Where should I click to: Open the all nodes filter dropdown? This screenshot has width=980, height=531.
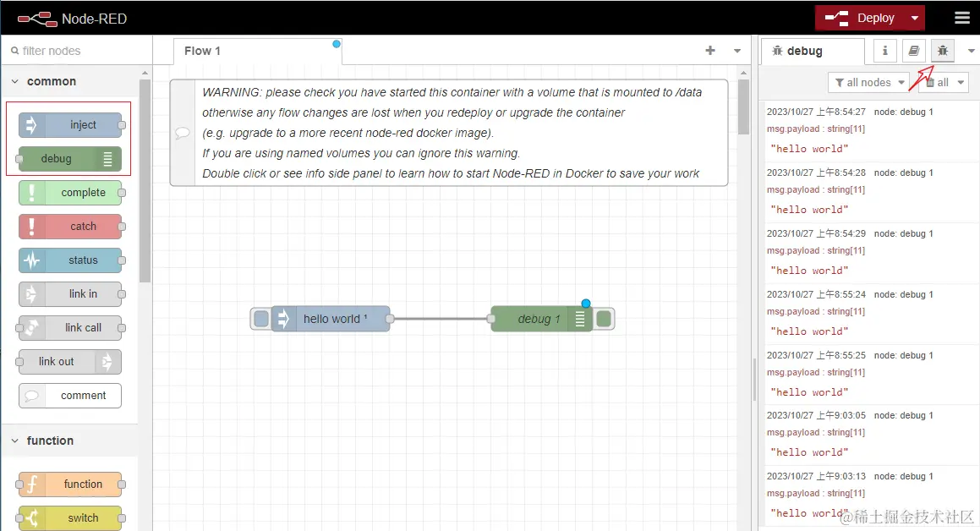pos(868,83)
